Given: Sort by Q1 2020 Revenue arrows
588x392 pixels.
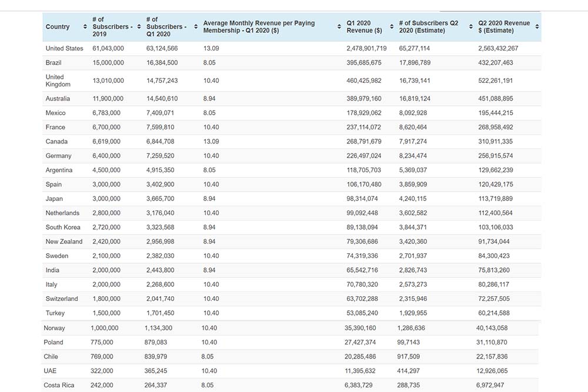Looking at the screenshot, I should tap(392, 26).
